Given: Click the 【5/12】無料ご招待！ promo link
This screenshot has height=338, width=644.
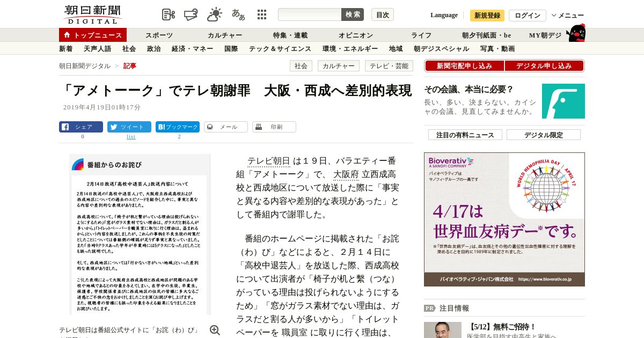Looking at the screenshot, I should [502, 327].
